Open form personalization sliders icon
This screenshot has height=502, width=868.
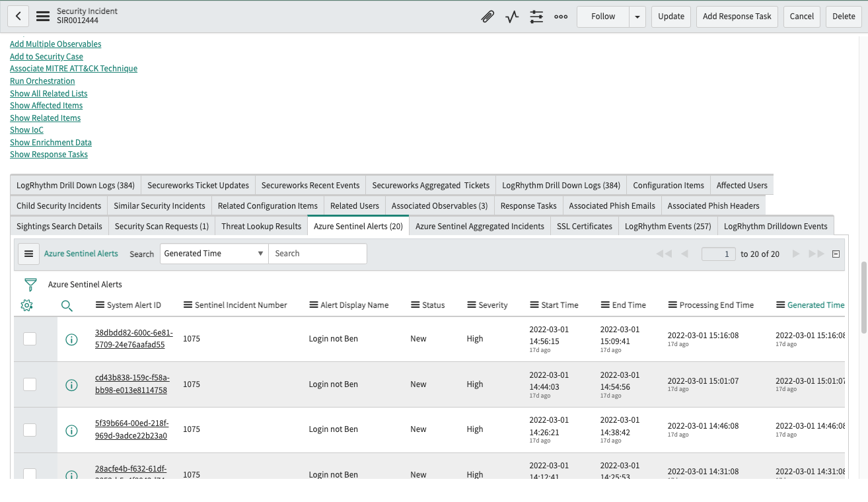click(536, 17)
